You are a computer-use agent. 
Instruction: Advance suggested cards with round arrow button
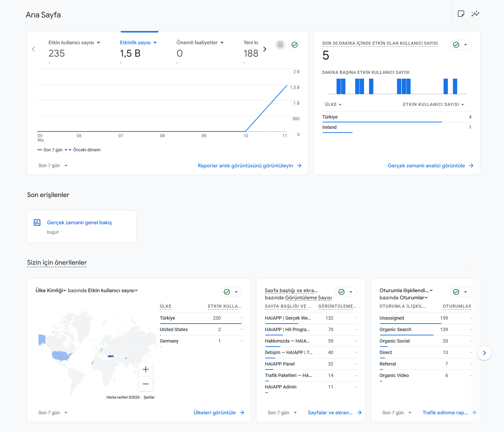(x=484, y=353)
